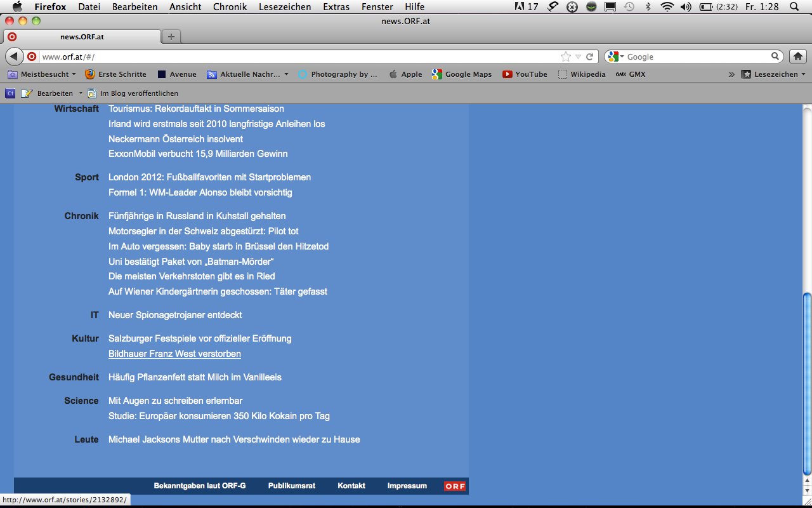Open Spotlight search icon in menu bar
812x508 pixels.
click(794, 7)
